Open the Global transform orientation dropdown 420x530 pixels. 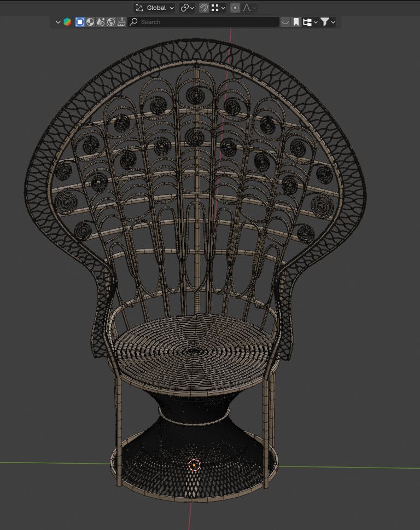click(155, 8)
